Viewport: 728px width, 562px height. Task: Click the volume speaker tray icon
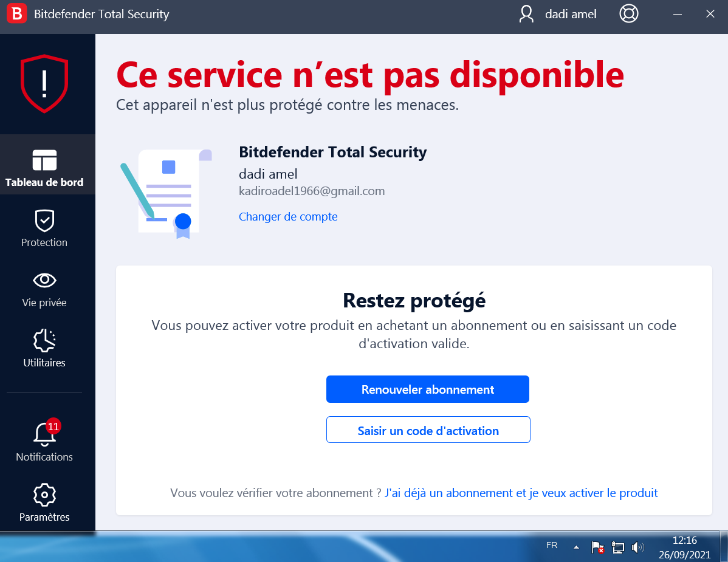pyautogui.click(x=638, y=547)
